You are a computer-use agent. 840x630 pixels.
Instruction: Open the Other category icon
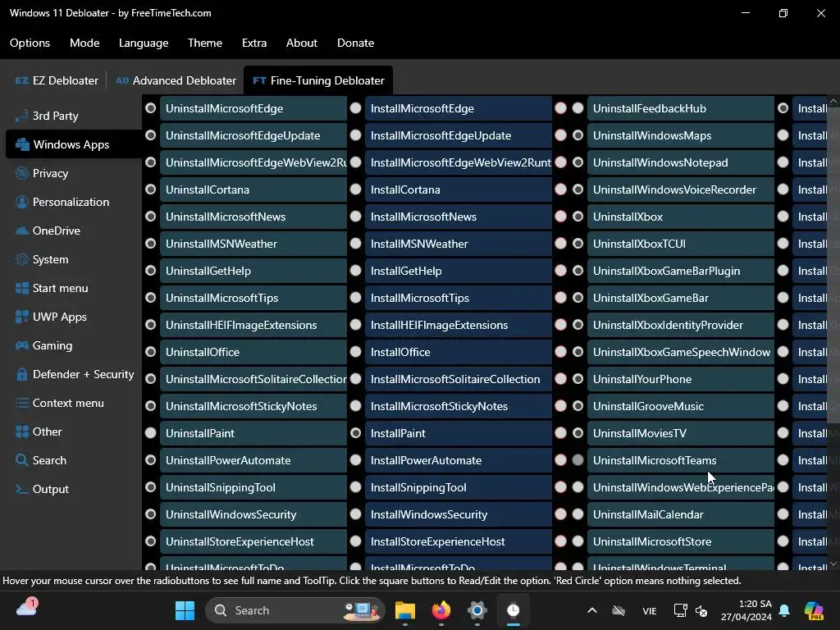tap(22, 431)
